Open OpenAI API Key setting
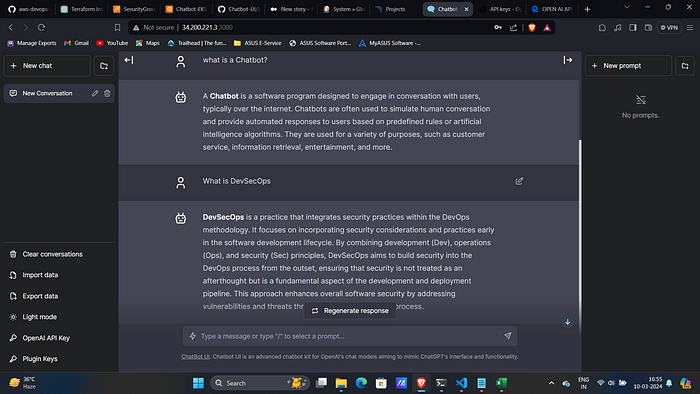The height and width of the screenshot is (394, 700). 59,338
